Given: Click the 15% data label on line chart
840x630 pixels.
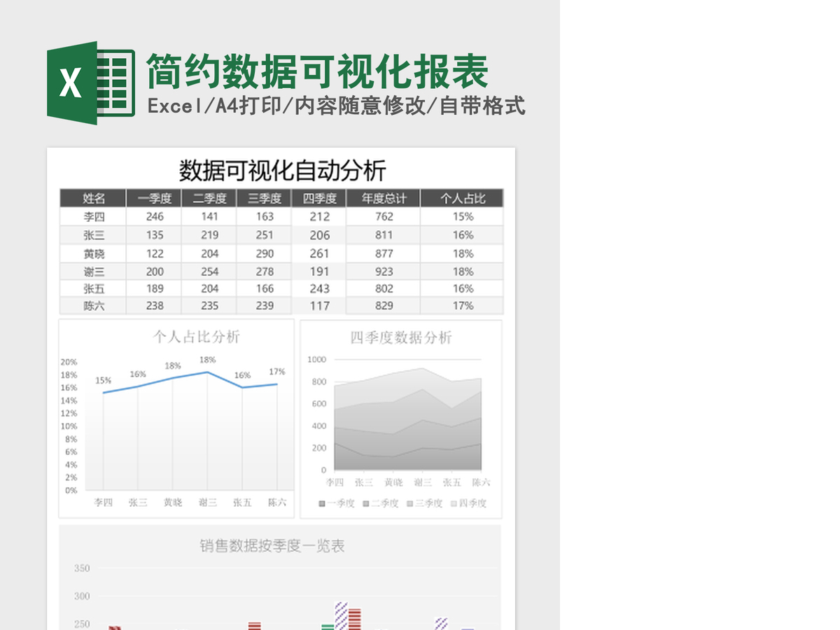Looking at the screenshot, I should (x=103, y=381).
